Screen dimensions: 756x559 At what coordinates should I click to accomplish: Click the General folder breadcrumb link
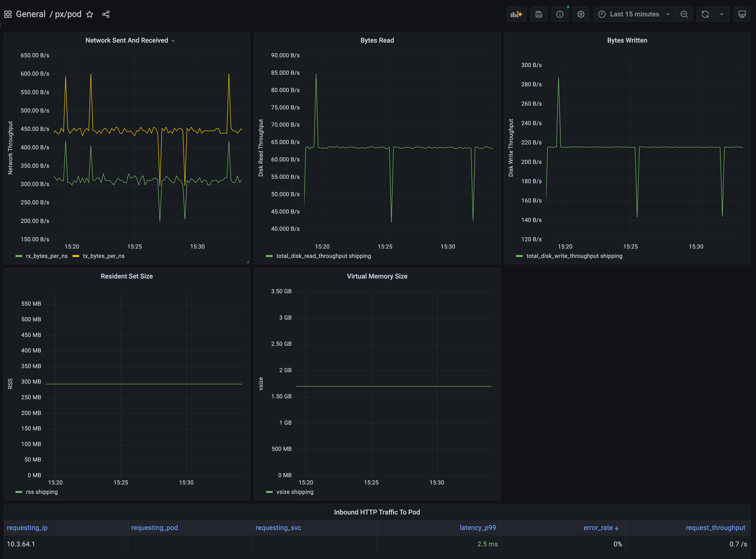tap(30, 14)
